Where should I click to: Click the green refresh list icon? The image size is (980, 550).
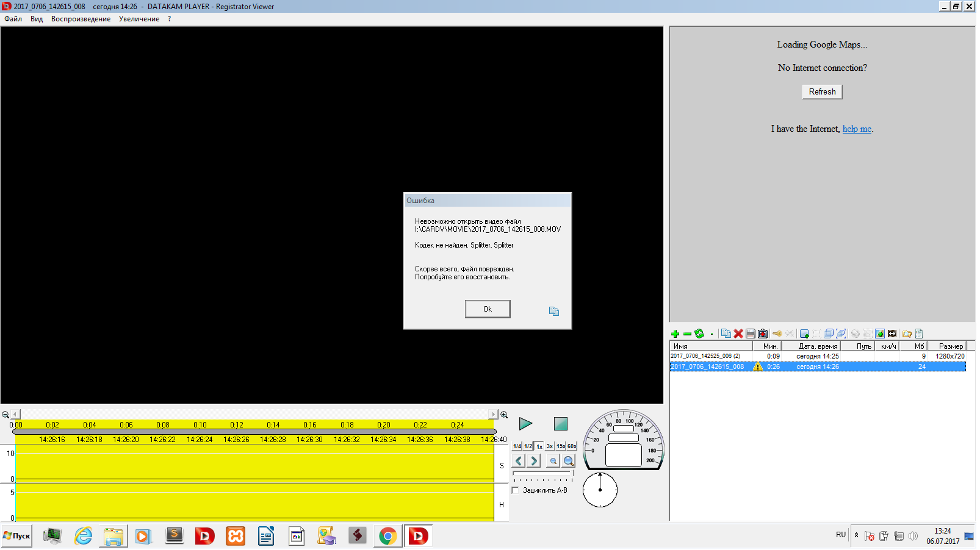(x=699, y=334)
